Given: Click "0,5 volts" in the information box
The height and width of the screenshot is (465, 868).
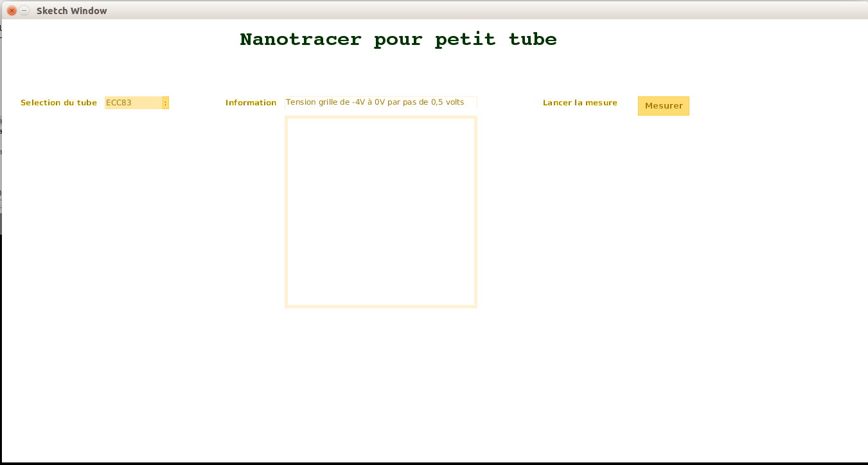Looking at the screenshot, I should [447, 102].
